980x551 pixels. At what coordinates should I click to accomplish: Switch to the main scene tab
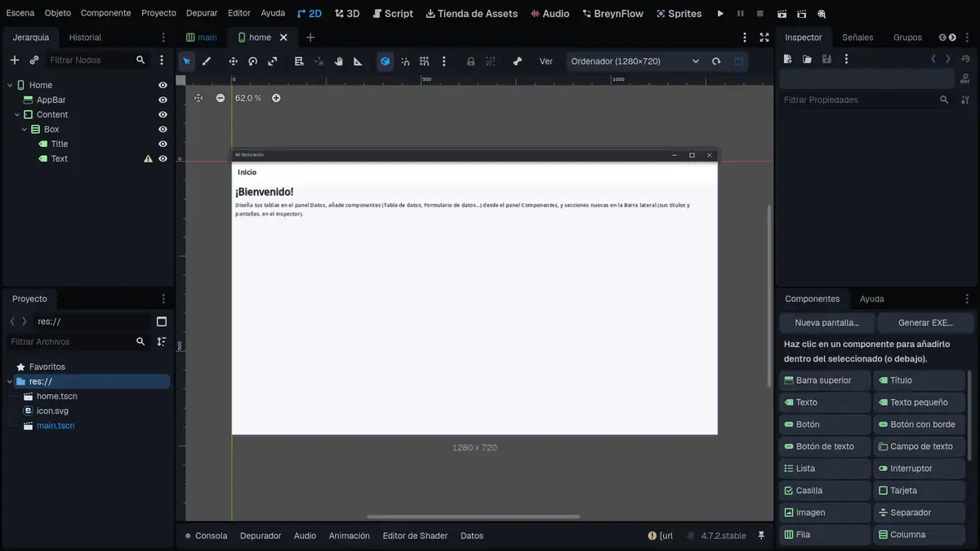click(x=202, y=38)
